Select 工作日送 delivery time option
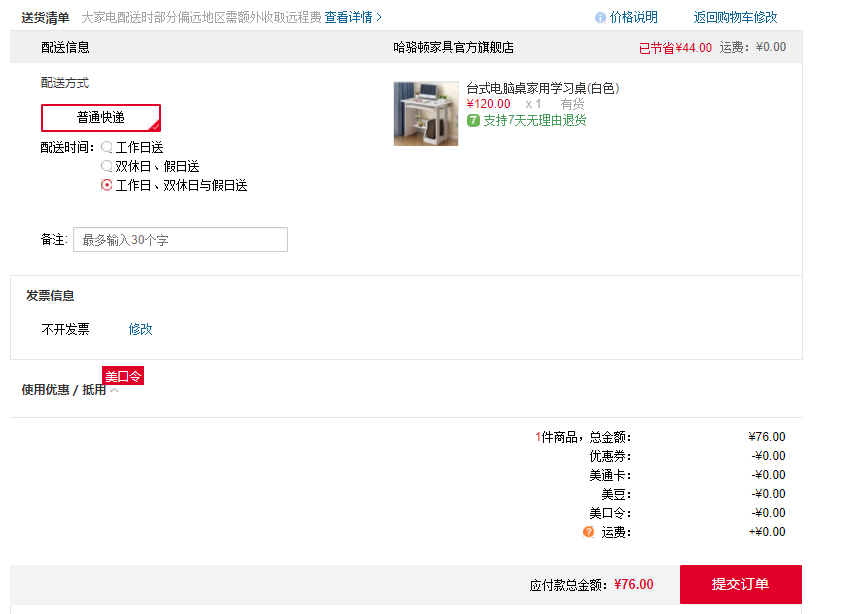Image resolution: width=844 pixels, height=614 pixels. 107,147
